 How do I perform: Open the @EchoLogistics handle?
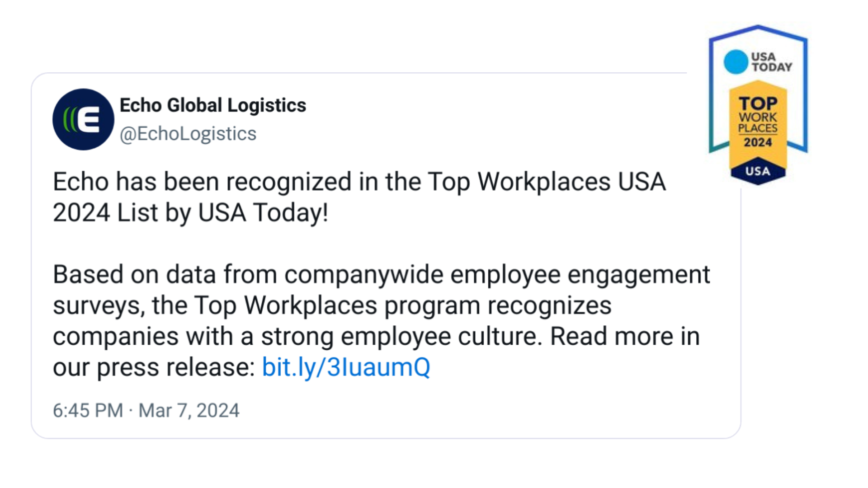click(x=188, y=134)
